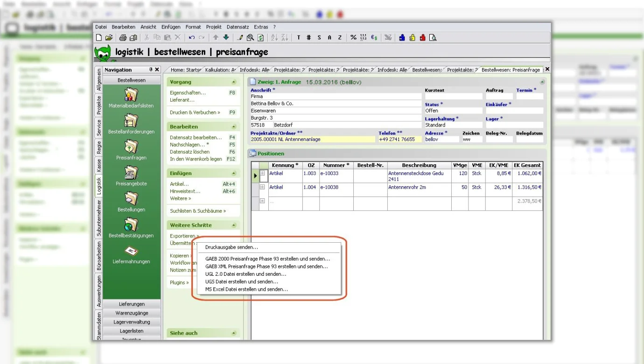The width and height of the screenshot is (644, 364).
Task: Switch to the vertical Projekte tab
Action: [x=99, y=105]
